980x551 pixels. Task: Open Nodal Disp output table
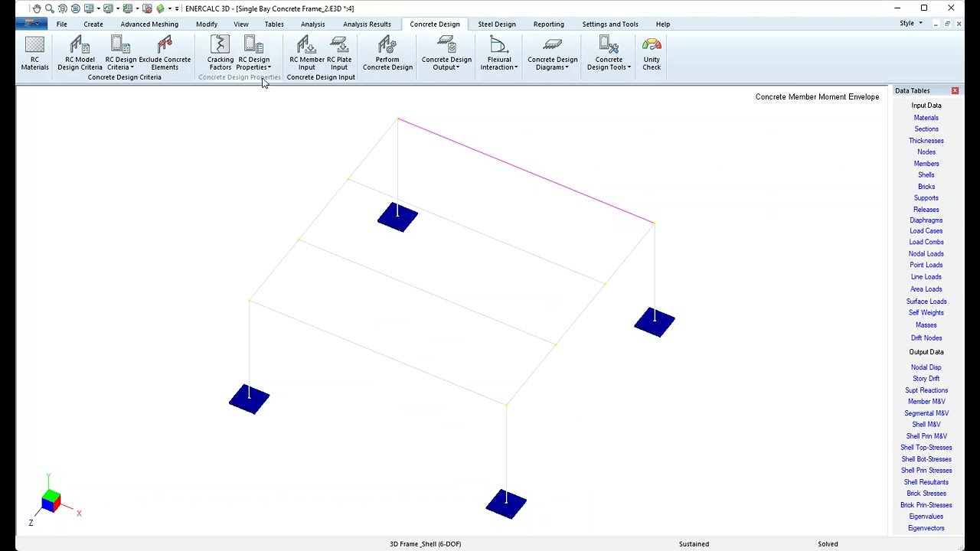926,367
